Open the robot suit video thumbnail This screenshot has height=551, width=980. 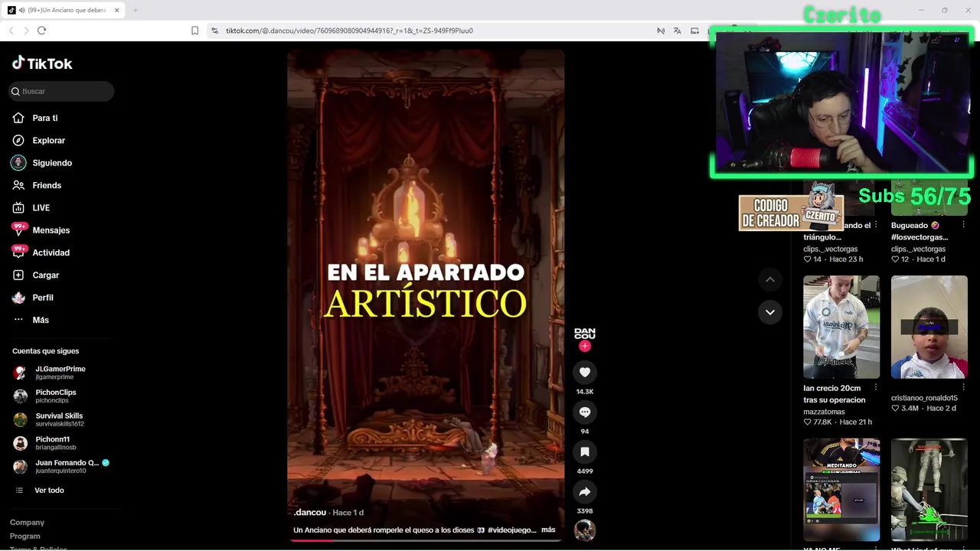[929, 490]
